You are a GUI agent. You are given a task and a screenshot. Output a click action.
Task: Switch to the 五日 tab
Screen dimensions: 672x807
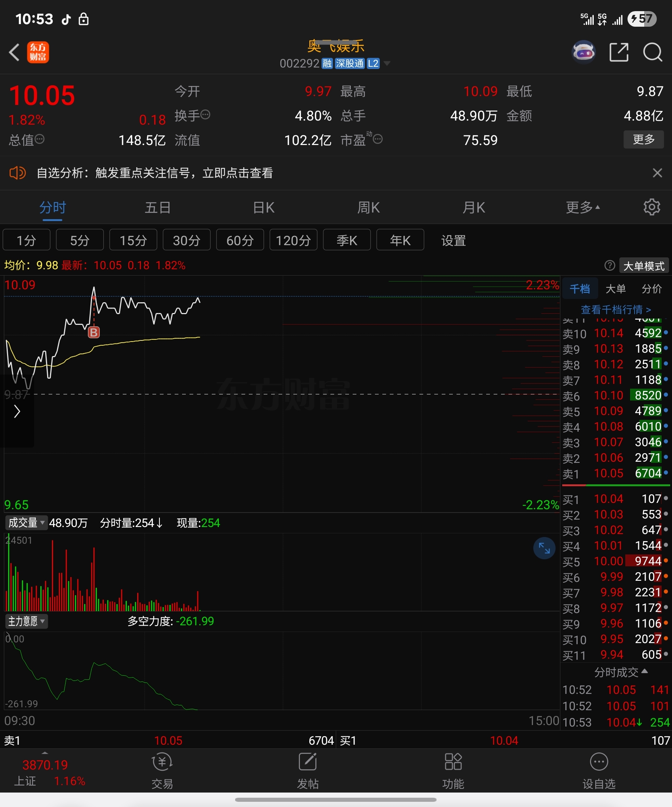(158, 208)
